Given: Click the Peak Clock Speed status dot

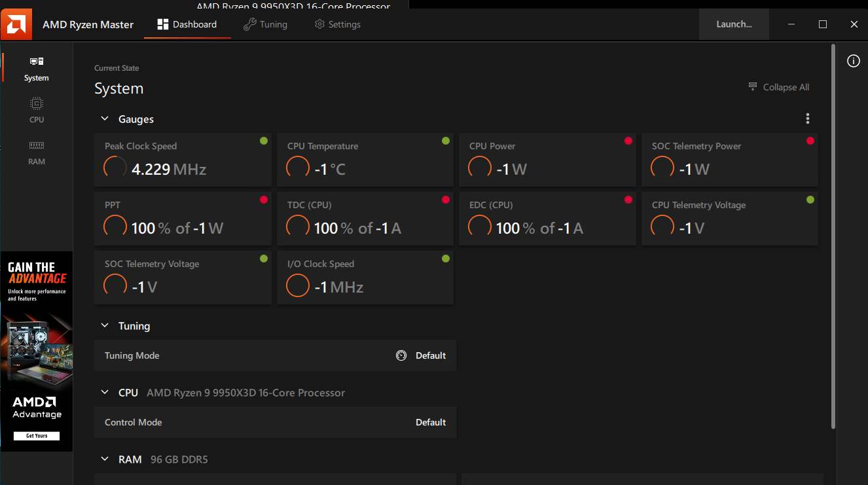Looking at the screenshot, I should point(264,141).
